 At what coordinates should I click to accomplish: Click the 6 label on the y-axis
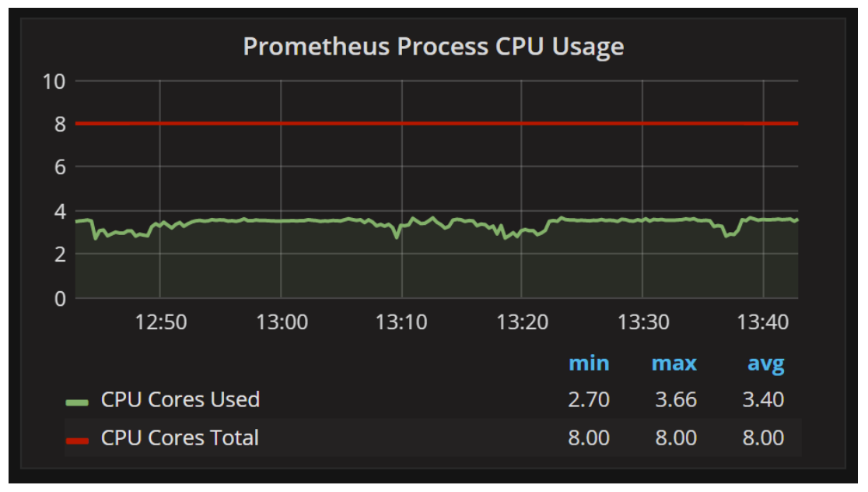59,167
